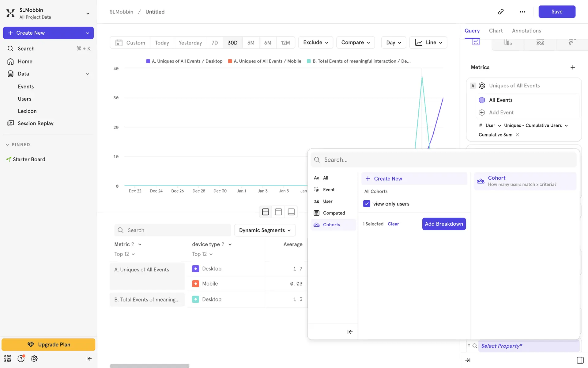Click the Desktop purple color swatch

tap(195, 269)
